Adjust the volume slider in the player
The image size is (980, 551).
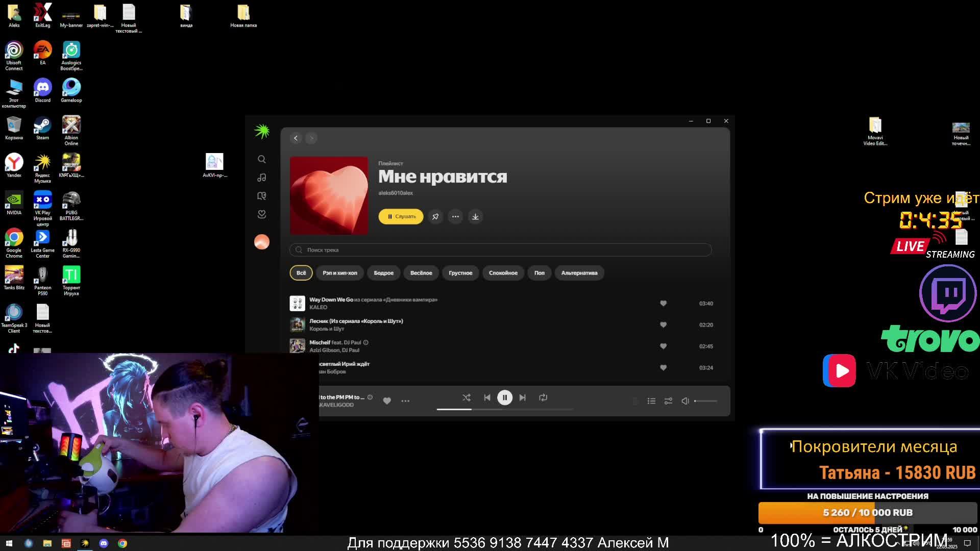click(x=706, y=401)
